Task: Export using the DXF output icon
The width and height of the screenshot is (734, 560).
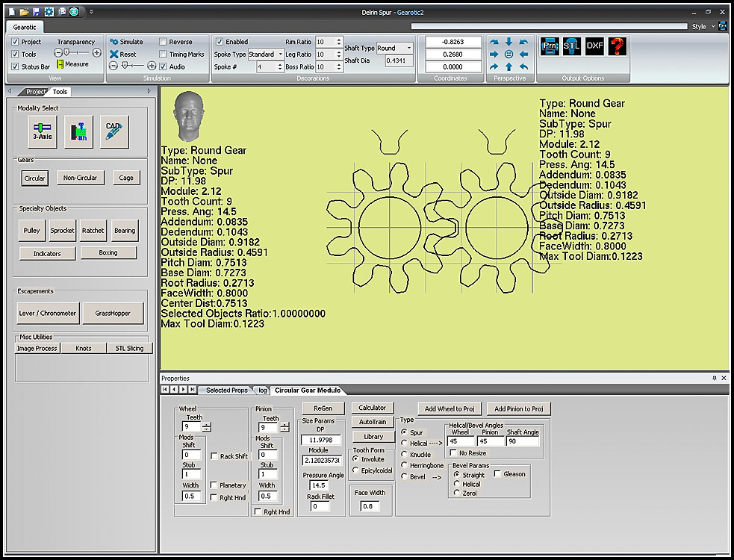Action: click(x=595, y=46)
